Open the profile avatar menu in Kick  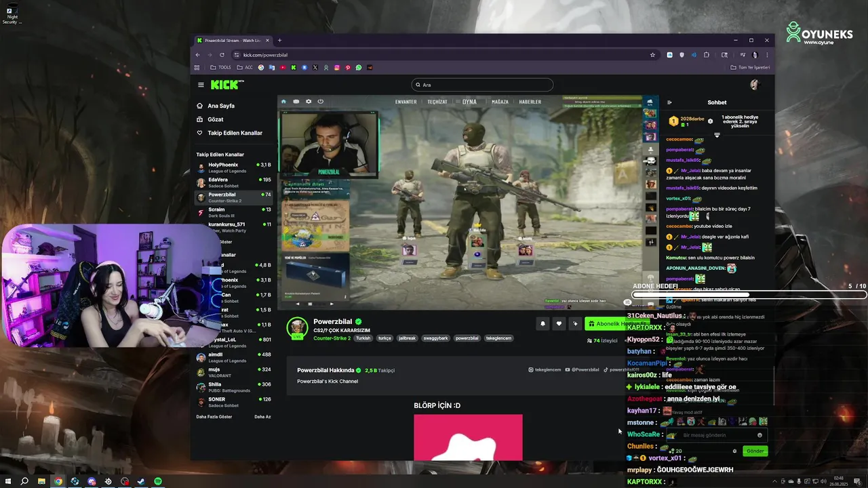(754, 85)
